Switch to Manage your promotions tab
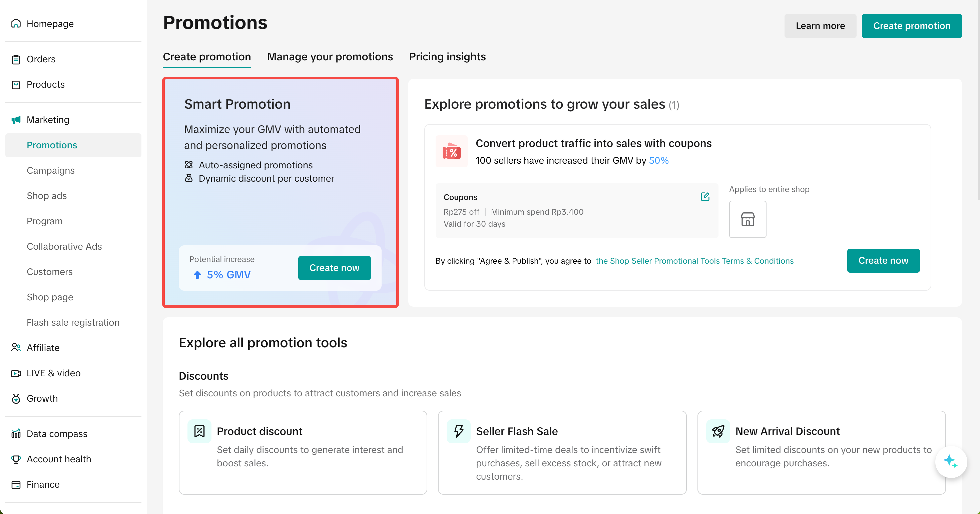The image size is (980, 514). coord(330,57)
